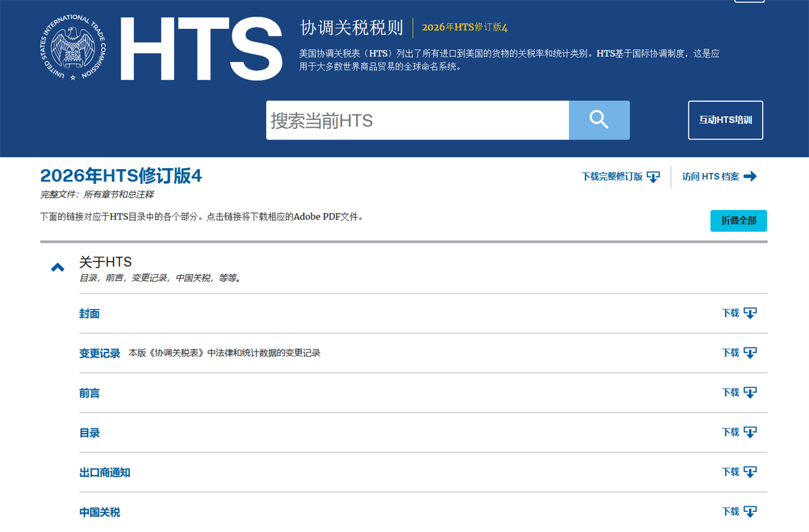Viewport: 809px width, 532px height.
Task: Click the 2026年HTS修订版4 header link
Action: click(x=465, y=27)
